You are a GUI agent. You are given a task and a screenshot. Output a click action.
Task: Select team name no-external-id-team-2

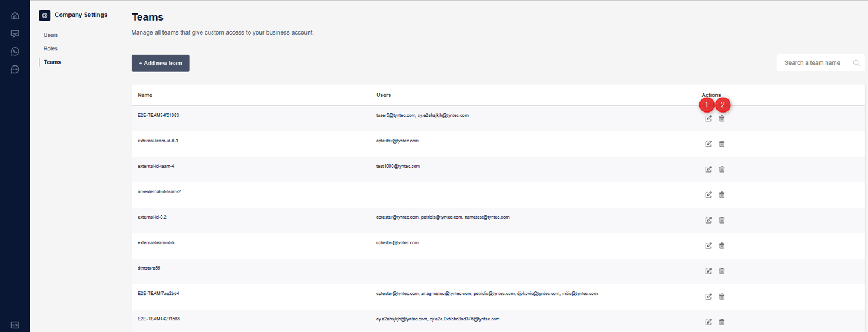tap(159, 191)
